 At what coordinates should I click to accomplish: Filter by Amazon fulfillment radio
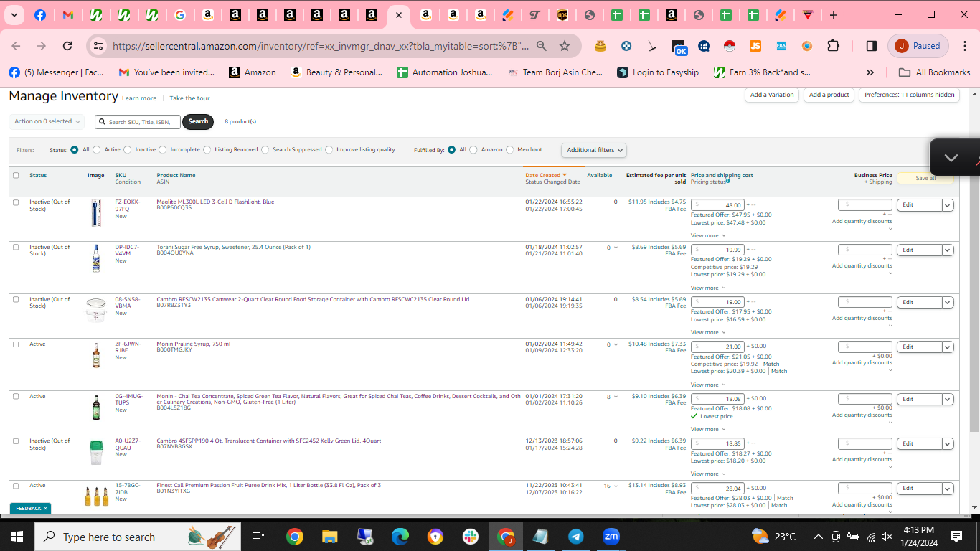tap(473, 150)
